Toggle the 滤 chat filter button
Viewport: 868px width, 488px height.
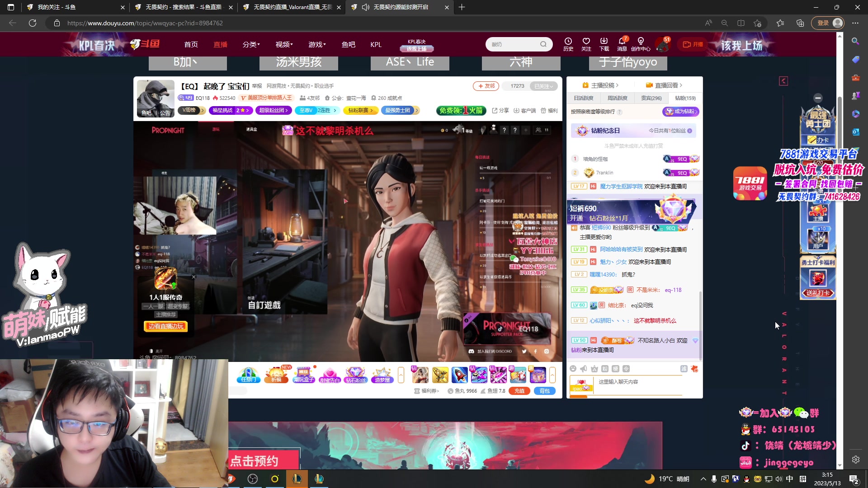click(684, 369)
